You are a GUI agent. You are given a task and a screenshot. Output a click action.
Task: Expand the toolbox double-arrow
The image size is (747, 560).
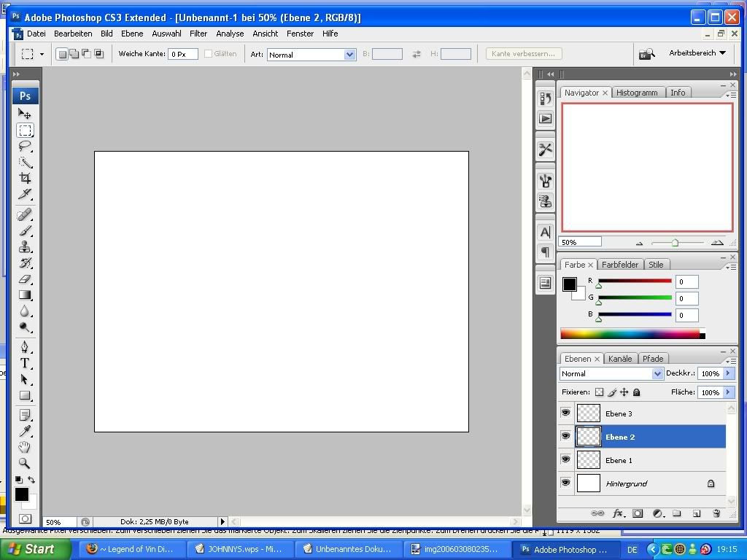(16, 74)
